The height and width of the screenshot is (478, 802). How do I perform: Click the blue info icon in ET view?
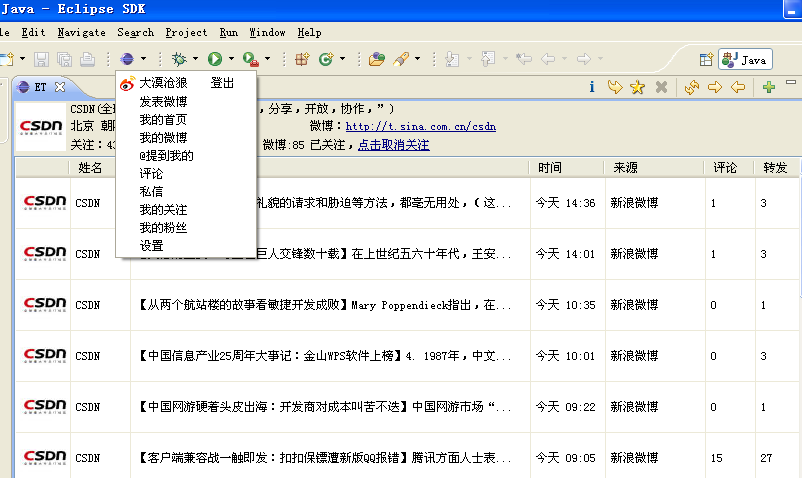[x=593, y=87]
